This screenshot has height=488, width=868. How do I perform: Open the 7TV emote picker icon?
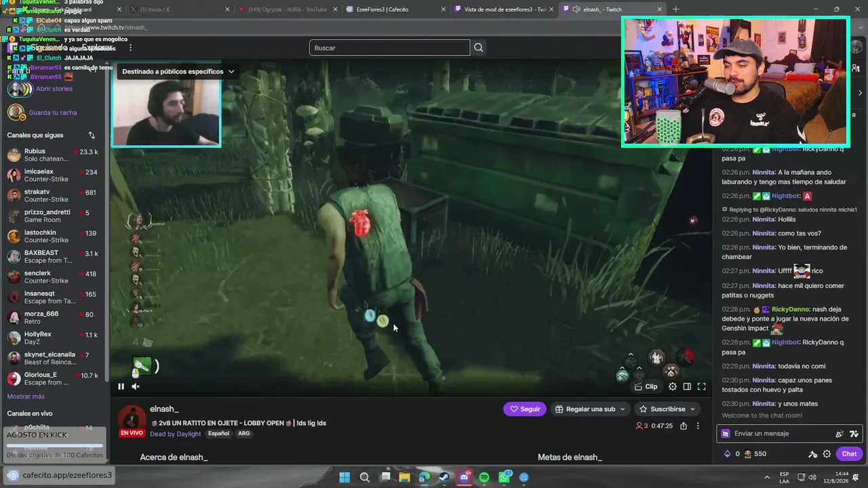pos(854,434)
